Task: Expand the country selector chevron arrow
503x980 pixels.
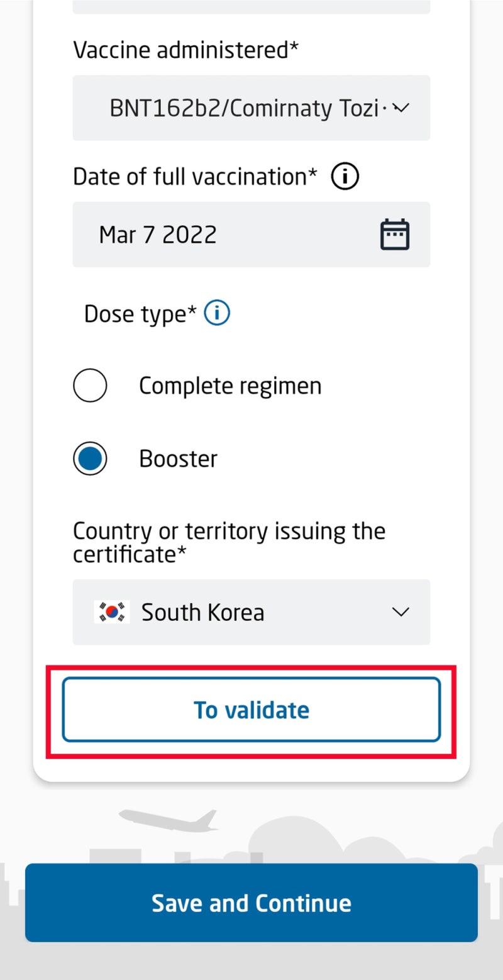Action: (x=401, y=612)
